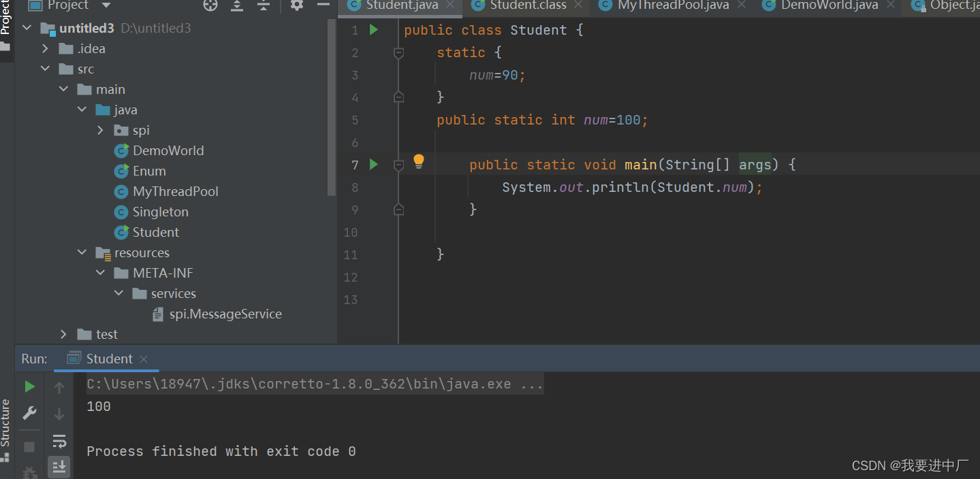Click fold end marker at line 9

tap(399, 210)
